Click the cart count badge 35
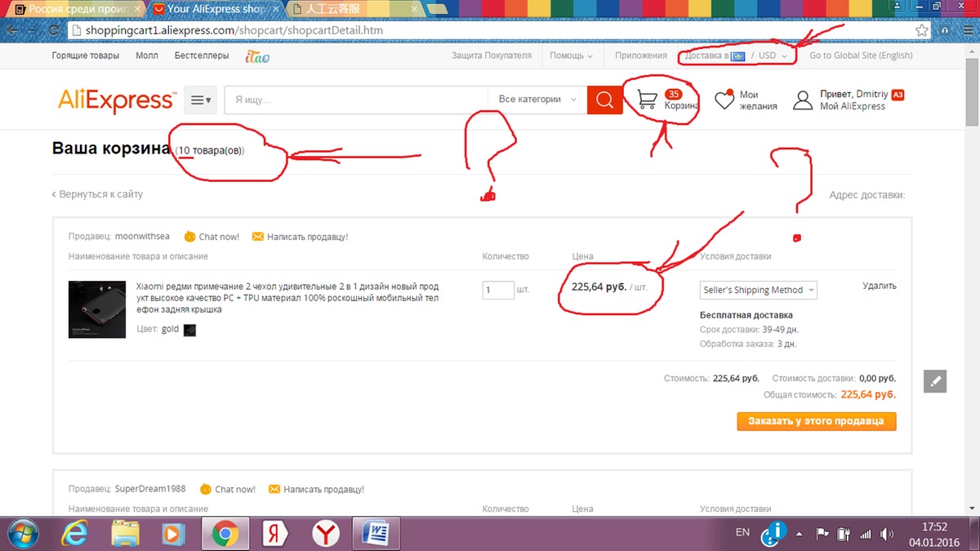The width and height of the screenshot is (980, 551). pos(674,94)
